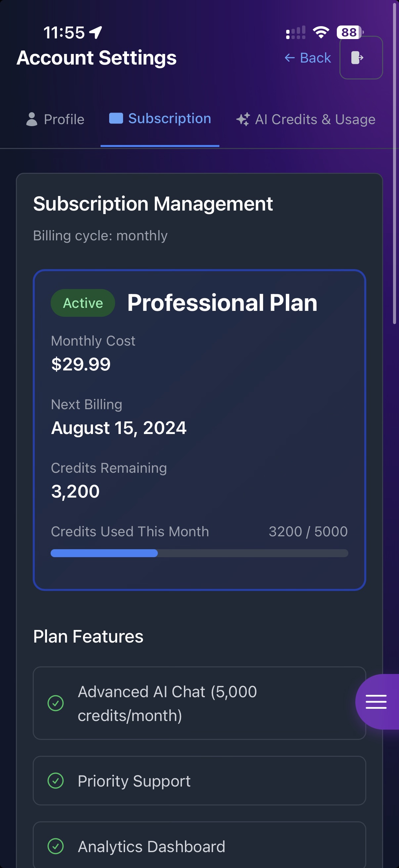Go Back using the header link

pos(308,58)
